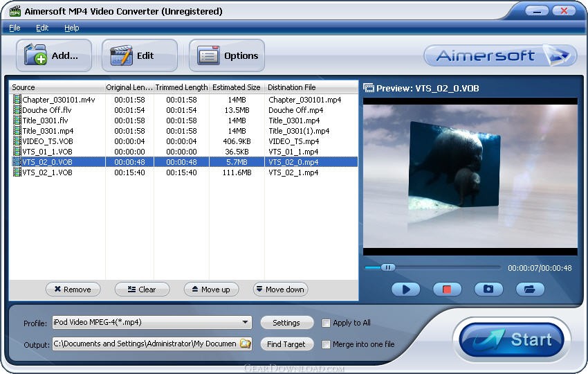Move selected file up
Screen dimensions: 588x374
click(211, 290)
